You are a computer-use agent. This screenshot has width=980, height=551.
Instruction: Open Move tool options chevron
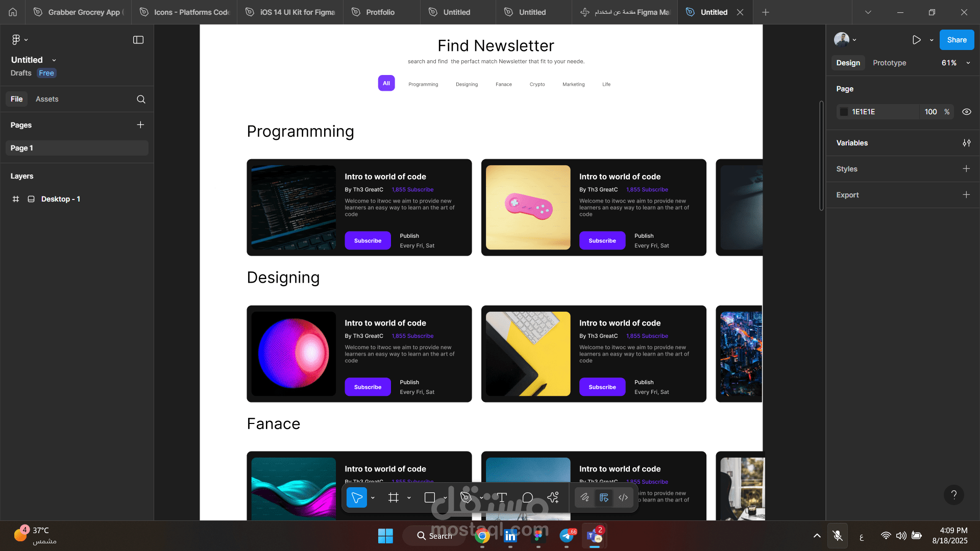(x=373, y=497)
